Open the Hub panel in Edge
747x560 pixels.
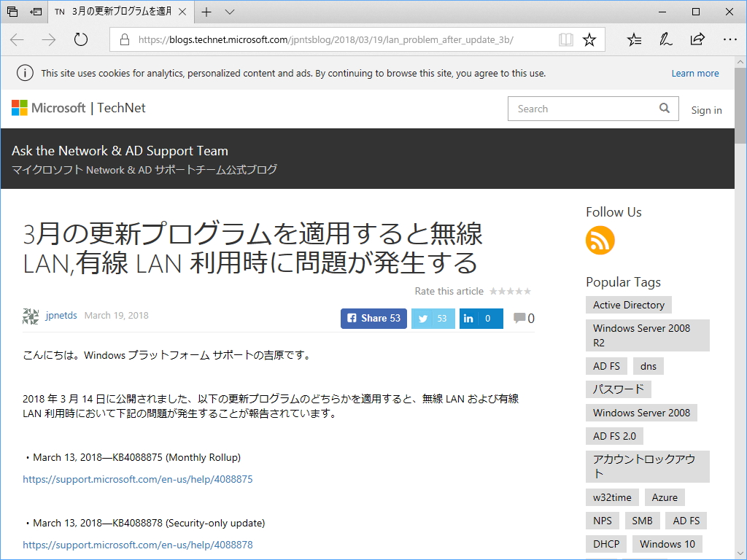[633, 39]
